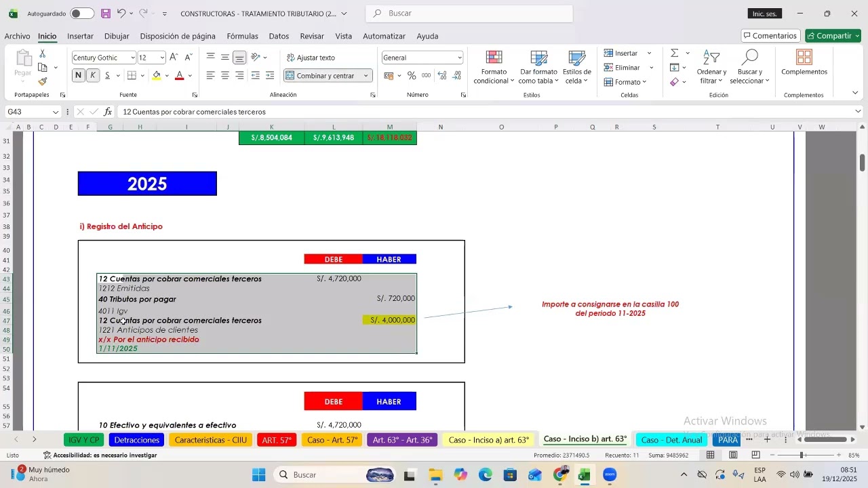The height and width of the screenshot is (488, 868).
Task: Open the Fill down tool
Action: pyautogui.click(x=674, y=68)
